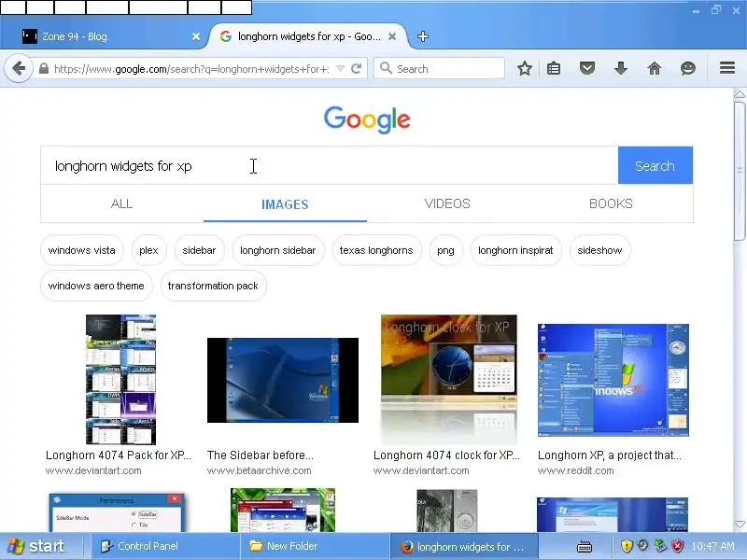The image size is (747, 560).
Task: Switch to New Folder taskbar item
Action: pos(315,546)
